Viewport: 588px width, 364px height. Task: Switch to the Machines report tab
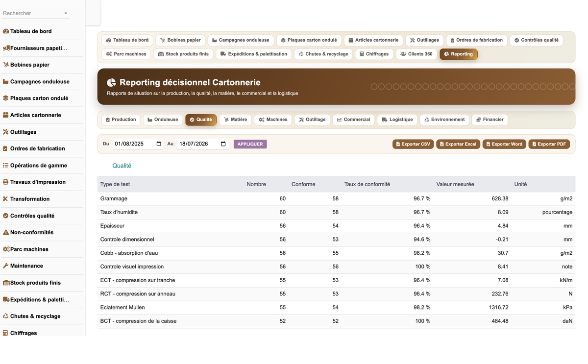click(x=273, y=120)
